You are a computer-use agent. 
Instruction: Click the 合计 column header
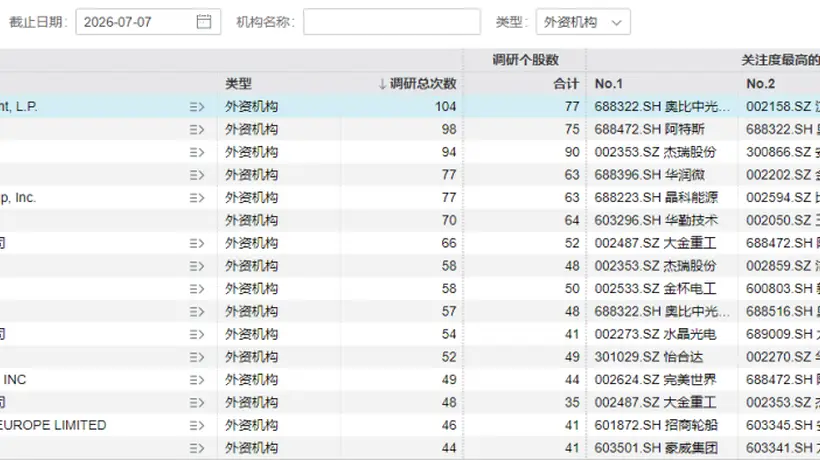566,84
